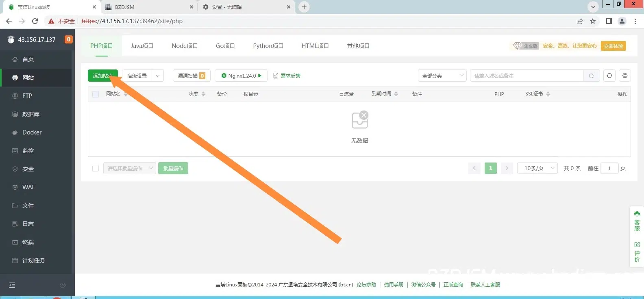
Task: Open the browser tab search chevron
Action: click(x=593, y=7)
